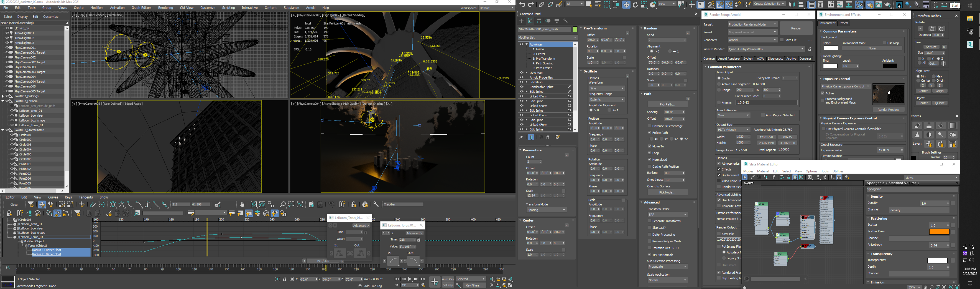Choose the 1280x720 size preset
Viewport: 980px width, 289px height.
[766, 137]
